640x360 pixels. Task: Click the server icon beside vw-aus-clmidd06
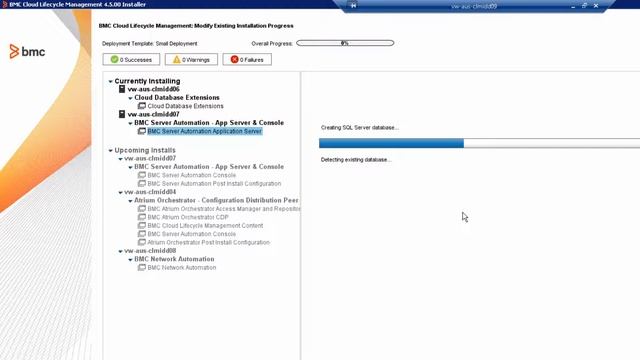click(122, 89)
